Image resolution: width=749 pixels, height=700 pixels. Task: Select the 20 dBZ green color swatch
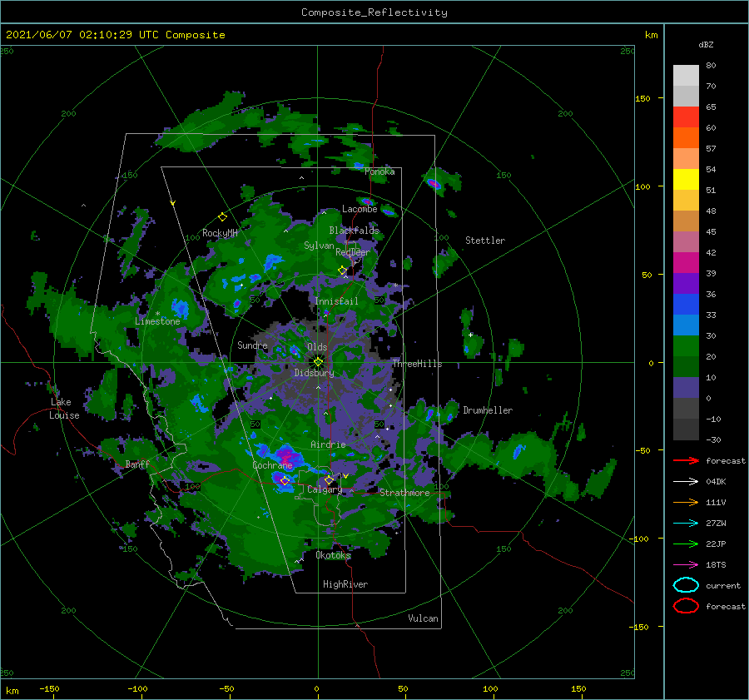686,366
